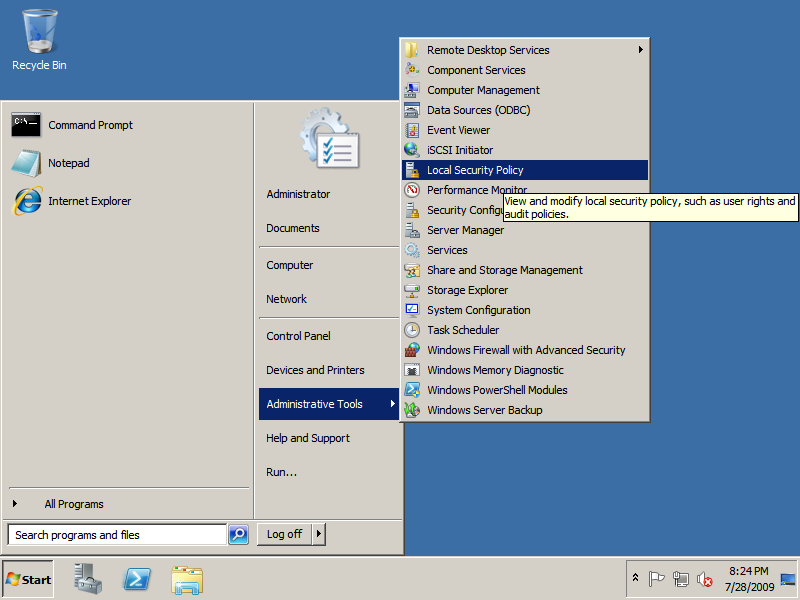
Task: Click the Component Services icon
Action: click(x=412, y=70)
